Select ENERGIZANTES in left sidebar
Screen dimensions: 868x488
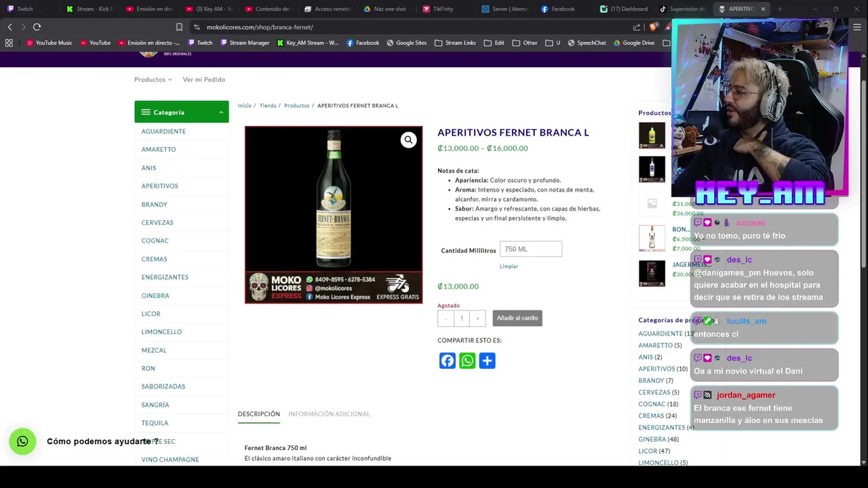click(x=165, y=277)
